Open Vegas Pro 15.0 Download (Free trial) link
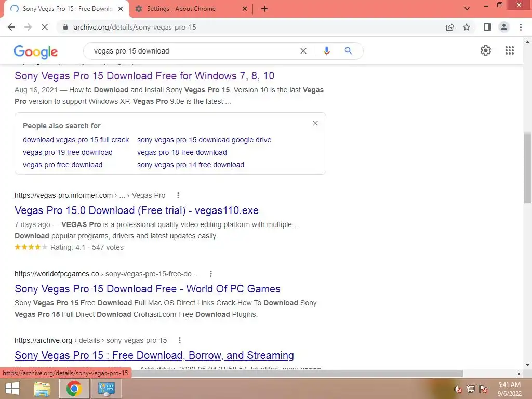Screen dimensions: 532x399 [x=137, y=210]
